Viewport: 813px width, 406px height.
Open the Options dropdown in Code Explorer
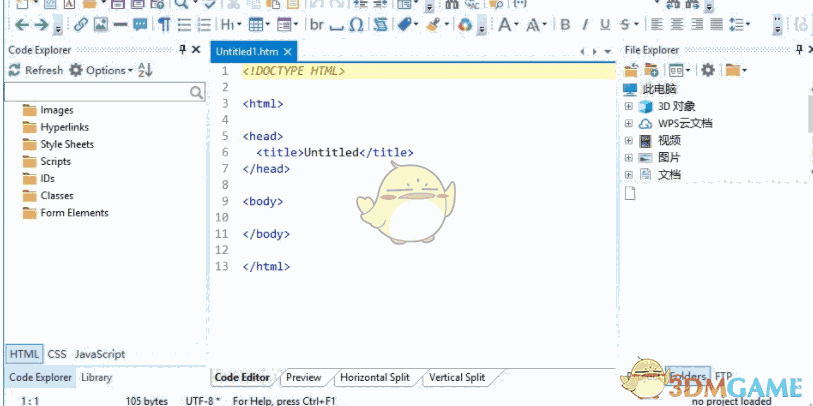(x=101, y=71)
